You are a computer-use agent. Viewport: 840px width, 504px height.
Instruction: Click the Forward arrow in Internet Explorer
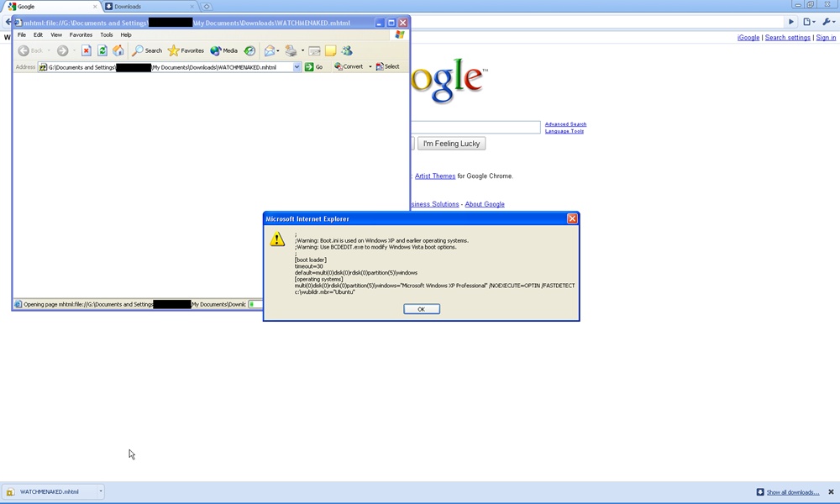click(x=63, y=51)
